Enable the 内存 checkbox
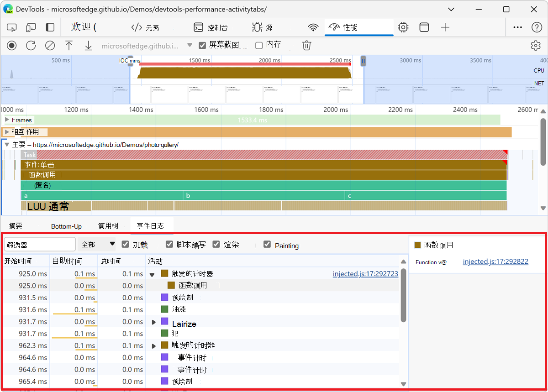 [x=259, y=46]
